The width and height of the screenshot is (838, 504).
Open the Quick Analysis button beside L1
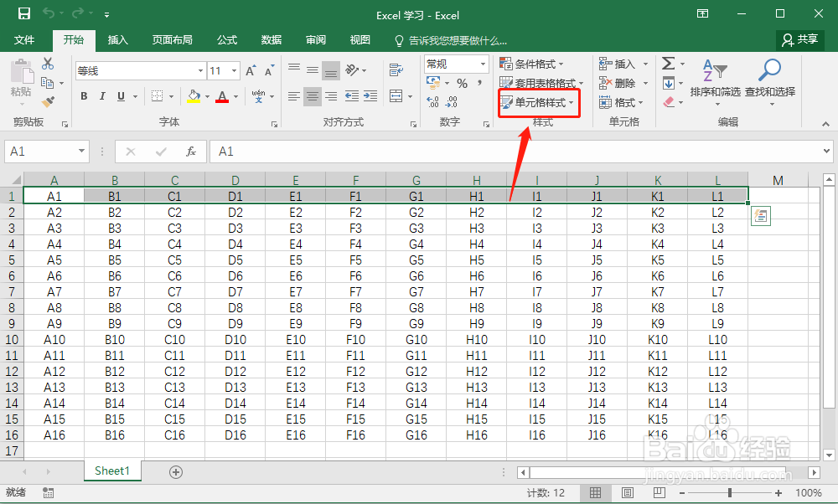761,216
